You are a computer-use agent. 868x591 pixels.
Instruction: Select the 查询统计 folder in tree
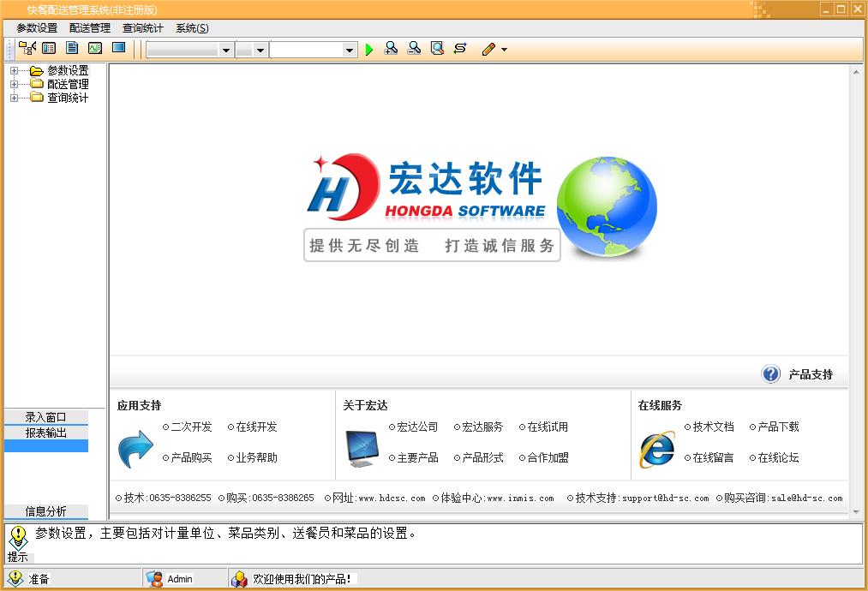tap(67, 98)
